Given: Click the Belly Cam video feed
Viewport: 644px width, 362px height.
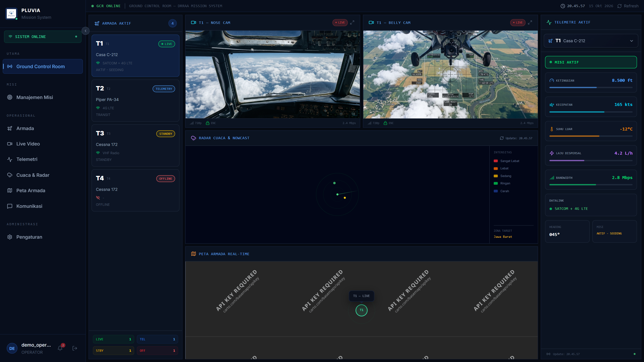Looking at the screenshot, I should pos(450,74).
